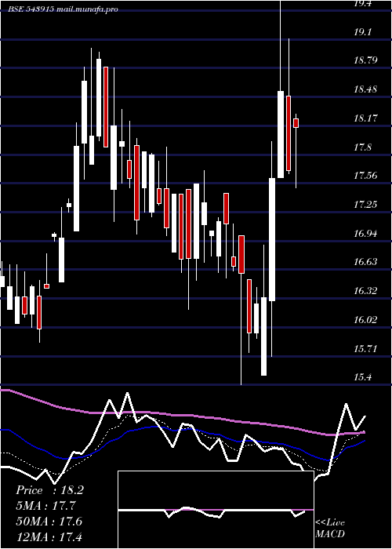
Task: Click the 12MA : 17.4 readout
Action: pyautogui.click(x=49, y=536)
